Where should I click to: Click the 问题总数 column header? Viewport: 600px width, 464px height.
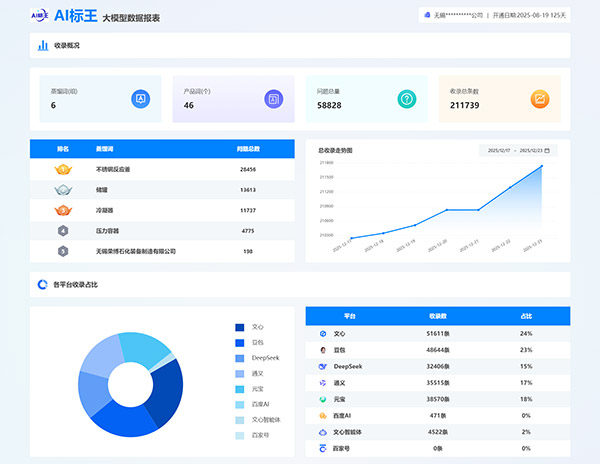pyautogui.click(x=248, y=149)
